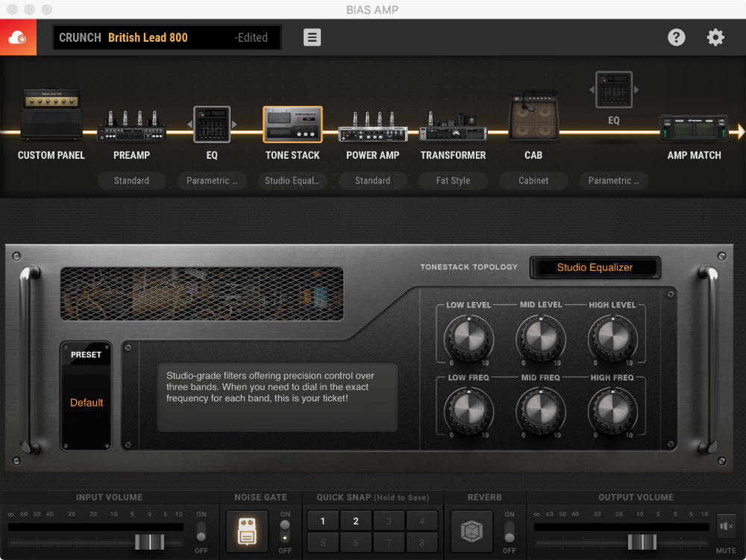Open the TONE STACK module
The image size is (746, 560).
[x=292, y=123]
